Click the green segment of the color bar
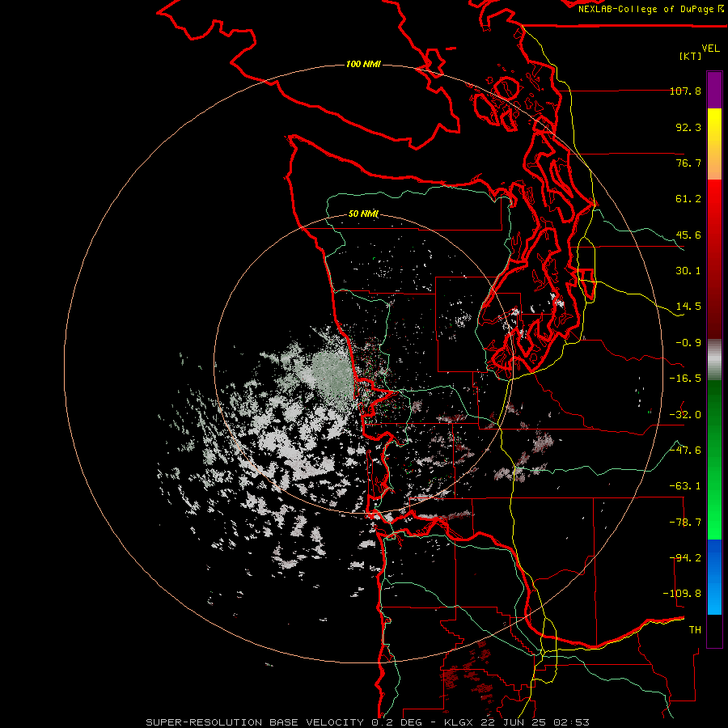 [x=714, y=459]
